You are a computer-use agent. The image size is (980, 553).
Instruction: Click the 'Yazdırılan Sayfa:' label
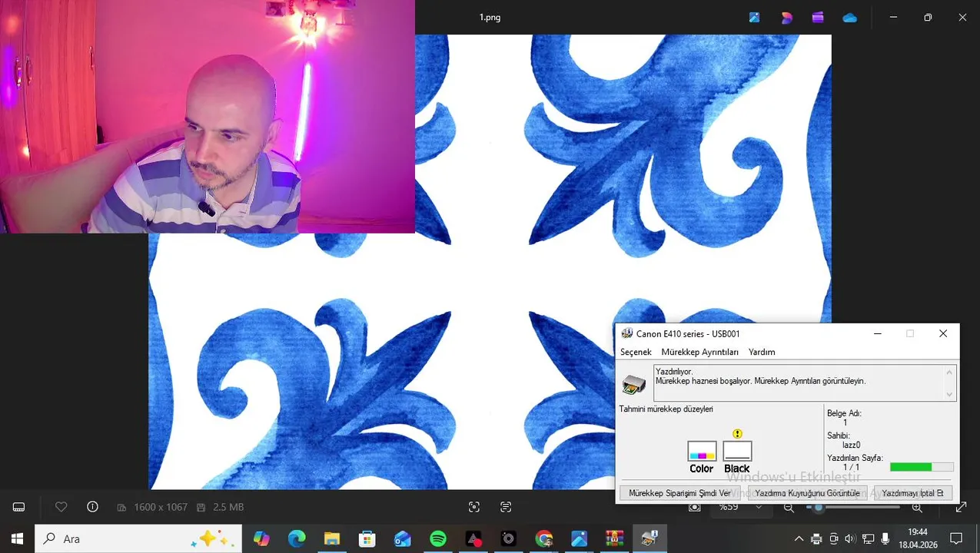tap(855, 458)
